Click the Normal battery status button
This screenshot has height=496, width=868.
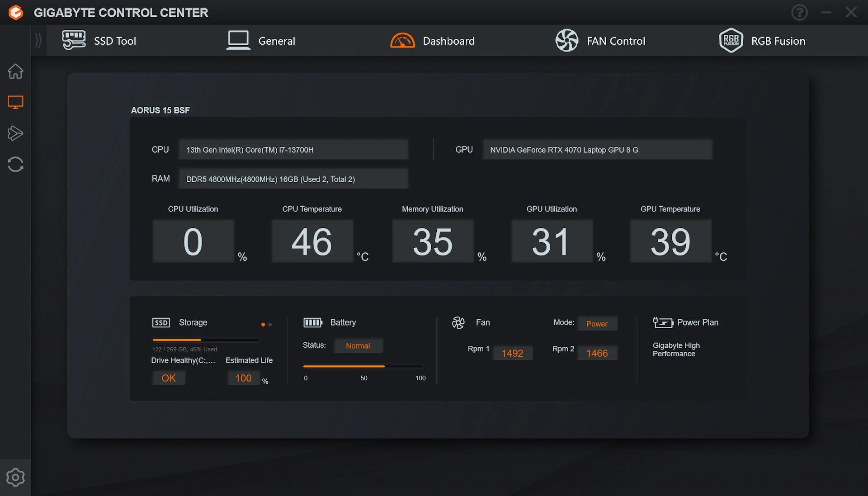click(x=358, y=345)
